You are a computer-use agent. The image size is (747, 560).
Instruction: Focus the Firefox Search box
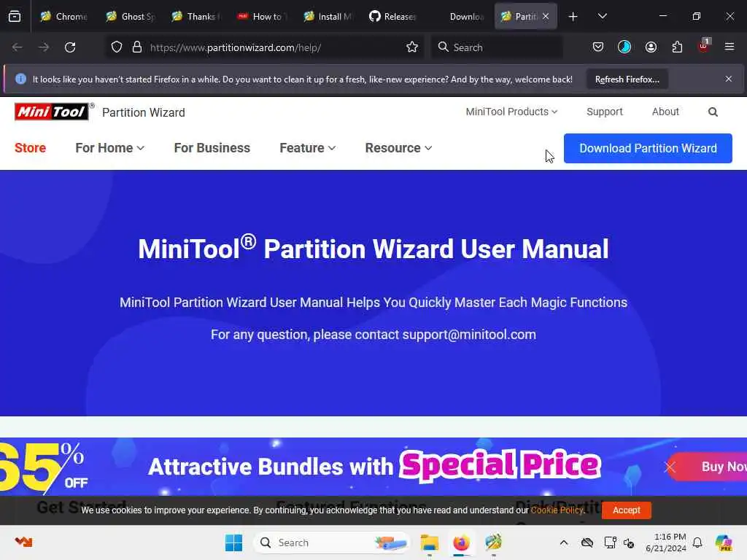498,47
